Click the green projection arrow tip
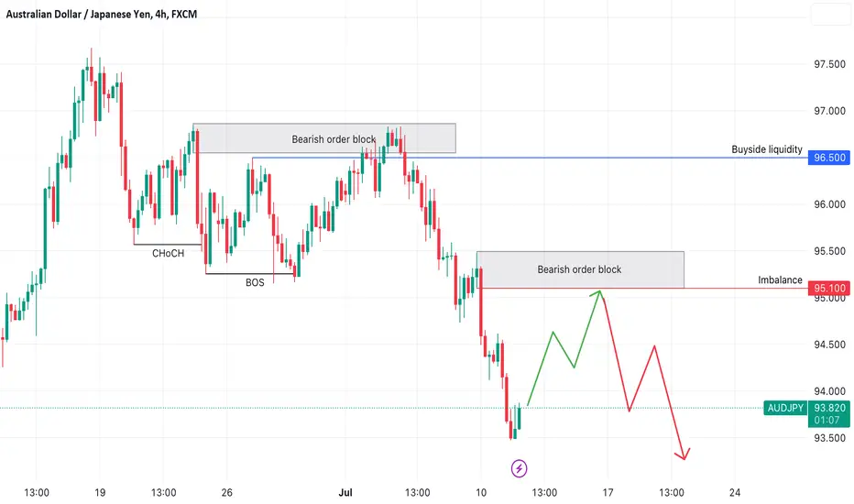 coord(599,292)
